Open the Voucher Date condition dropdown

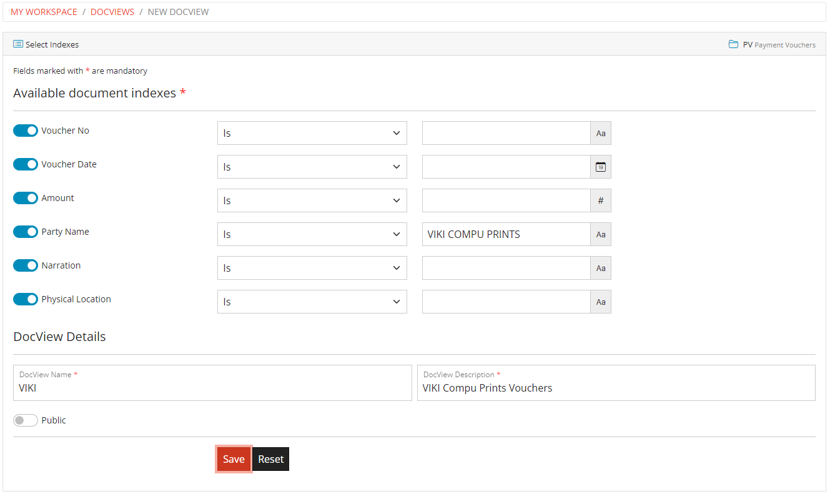[x=312, y=167]
